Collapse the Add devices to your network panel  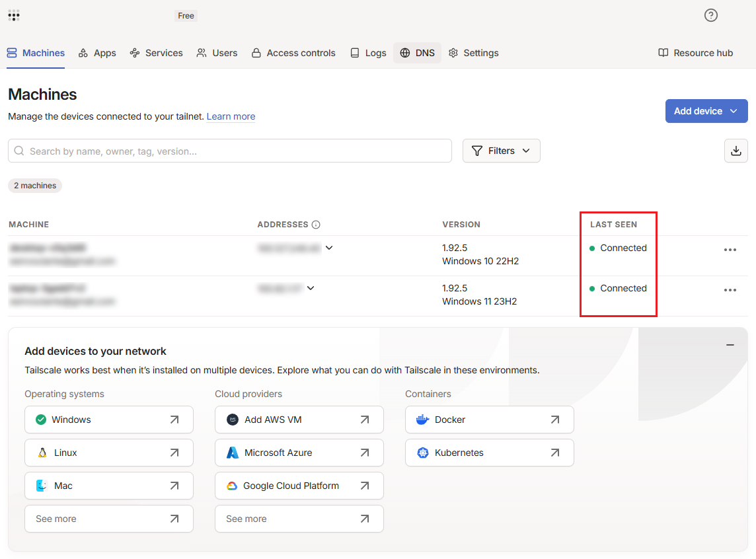pos(730,345)
